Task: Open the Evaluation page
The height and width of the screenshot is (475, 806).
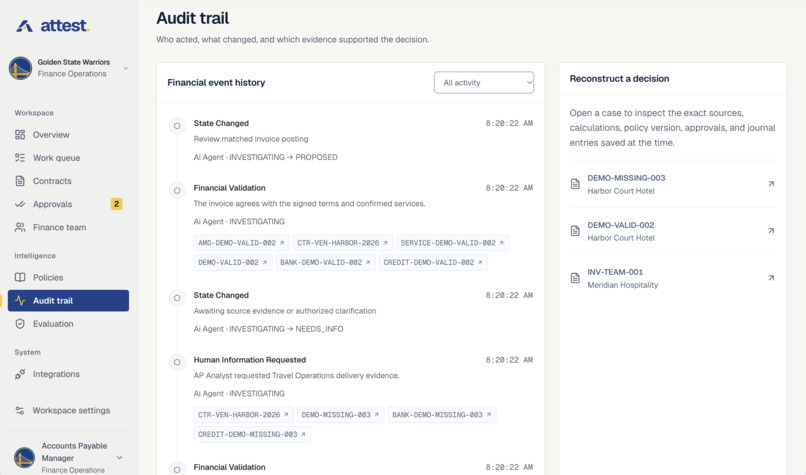Action: pyautogui.click(x=68, y=324)
